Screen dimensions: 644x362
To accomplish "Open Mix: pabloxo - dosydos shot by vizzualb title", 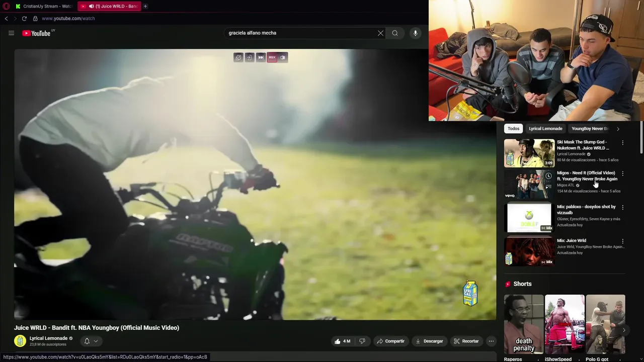I will pos(586,210).
